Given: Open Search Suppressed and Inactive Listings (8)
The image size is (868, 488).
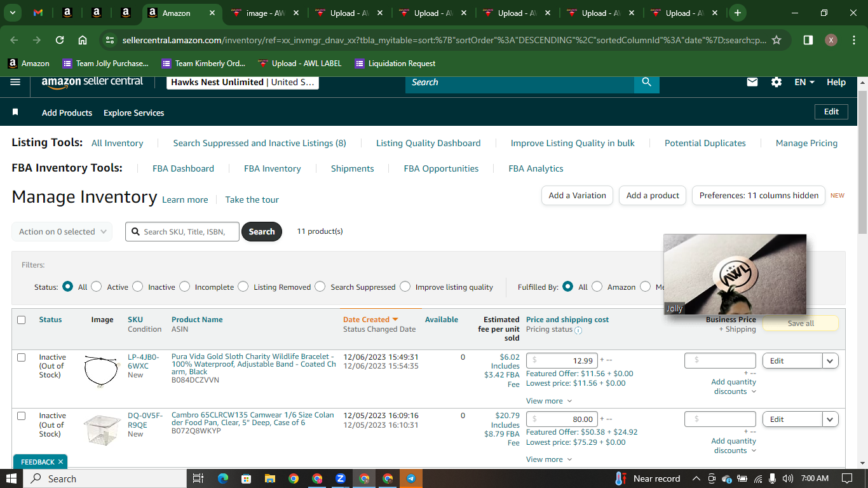Looking at the screenshot, I should click(260, 143).
